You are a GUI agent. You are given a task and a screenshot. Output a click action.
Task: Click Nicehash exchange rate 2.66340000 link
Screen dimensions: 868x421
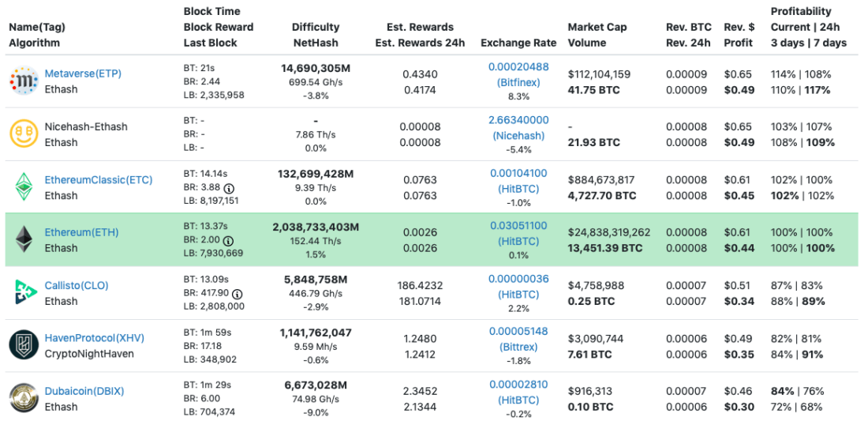pos(518,120)
